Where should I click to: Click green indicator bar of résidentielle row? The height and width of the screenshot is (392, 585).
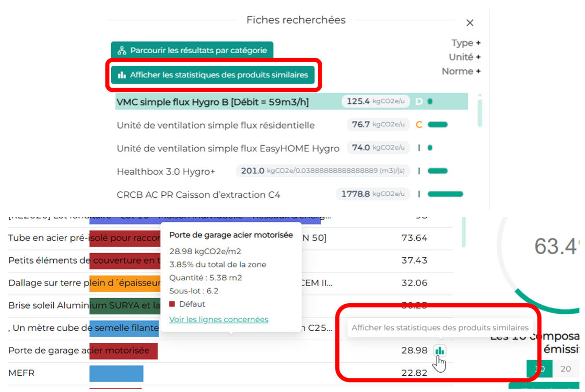(x=437, y=125)
